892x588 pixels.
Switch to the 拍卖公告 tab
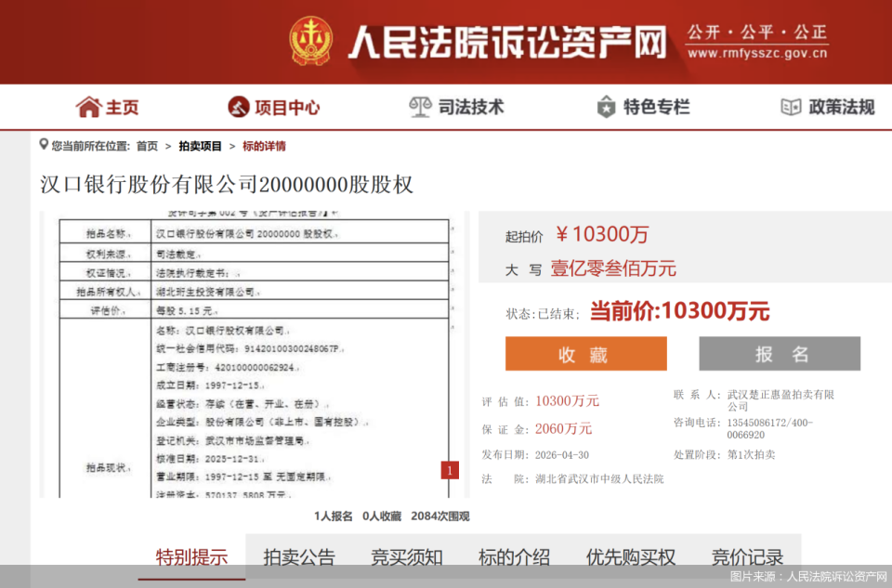299,557
